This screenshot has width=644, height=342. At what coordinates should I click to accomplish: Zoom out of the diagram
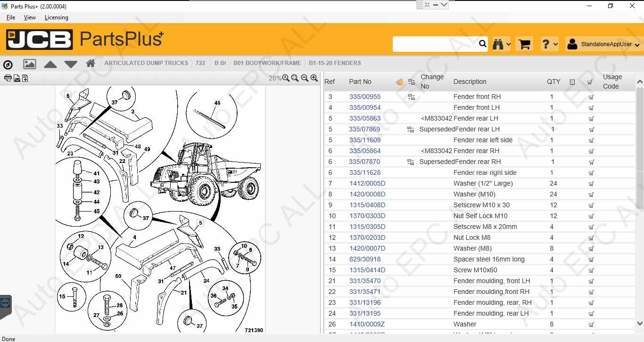305,78
